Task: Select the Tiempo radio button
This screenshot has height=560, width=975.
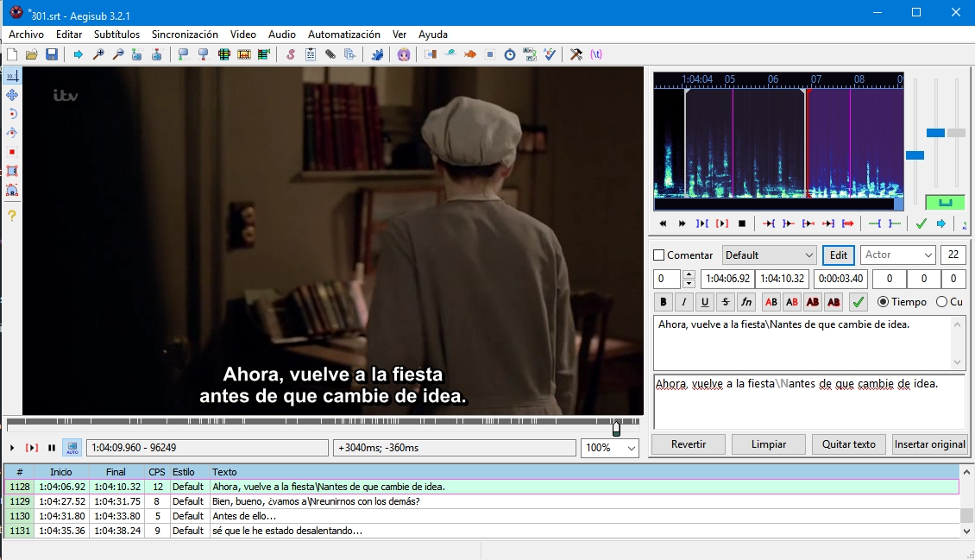Action: coord(883,302)
